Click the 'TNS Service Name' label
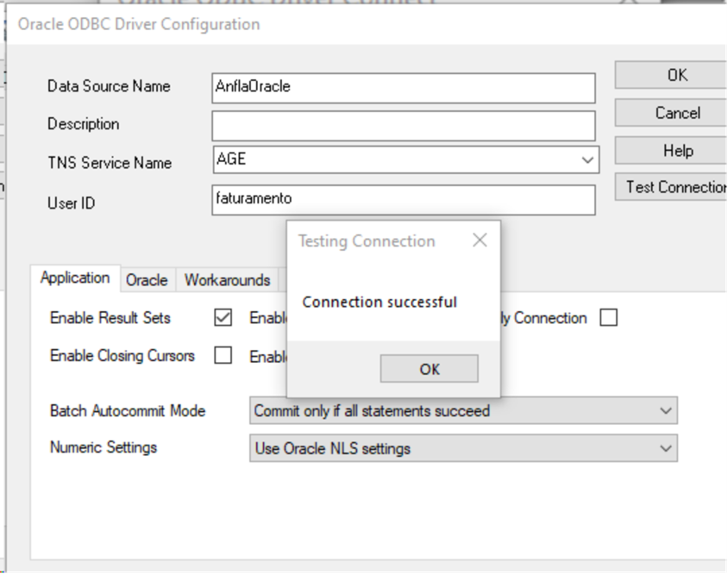 point(110,163)
